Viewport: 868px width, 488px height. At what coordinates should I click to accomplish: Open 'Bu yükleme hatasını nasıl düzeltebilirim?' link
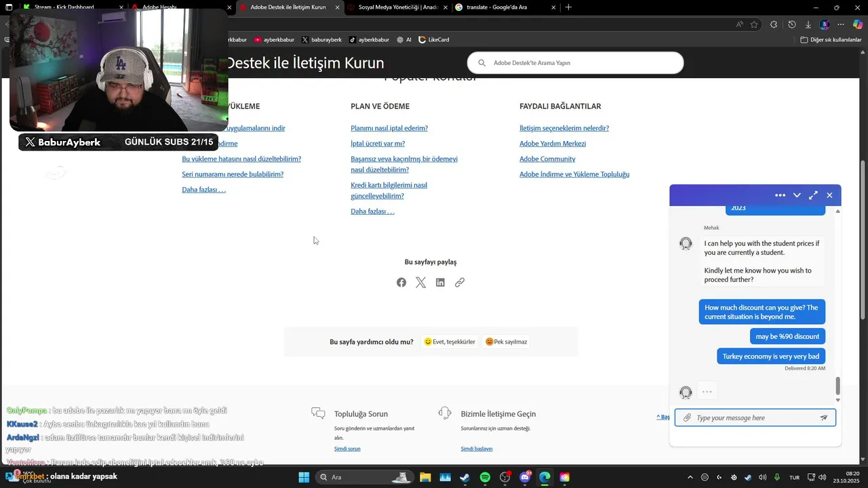tap(241, 159)
